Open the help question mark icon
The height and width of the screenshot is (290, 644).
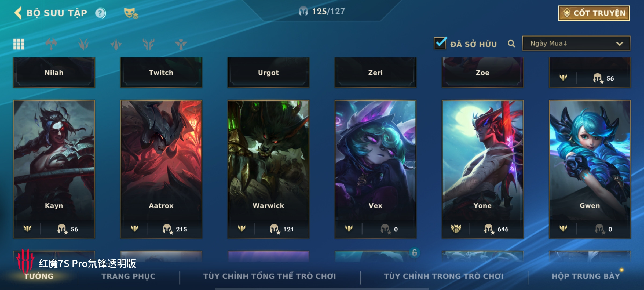click(101, 13)
